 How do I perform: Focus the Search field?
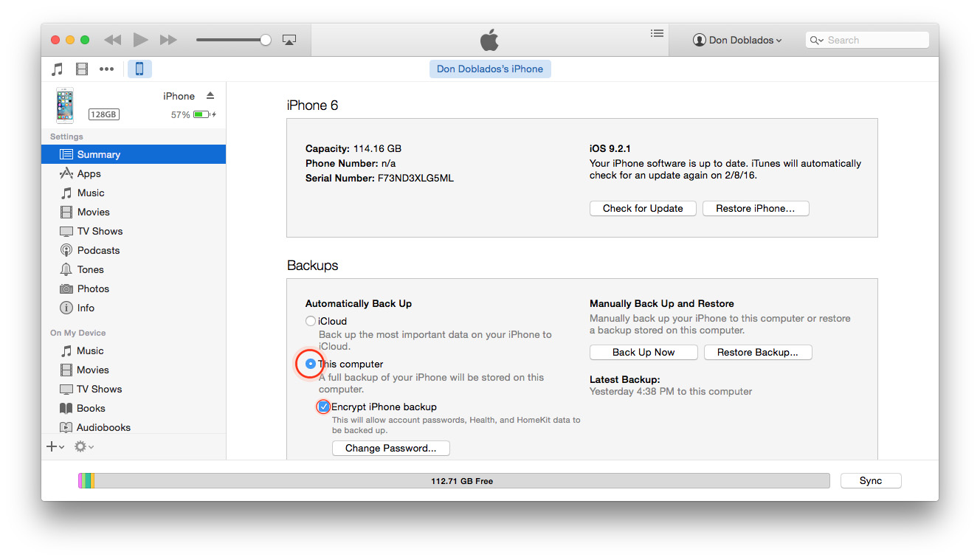(867, 40)
